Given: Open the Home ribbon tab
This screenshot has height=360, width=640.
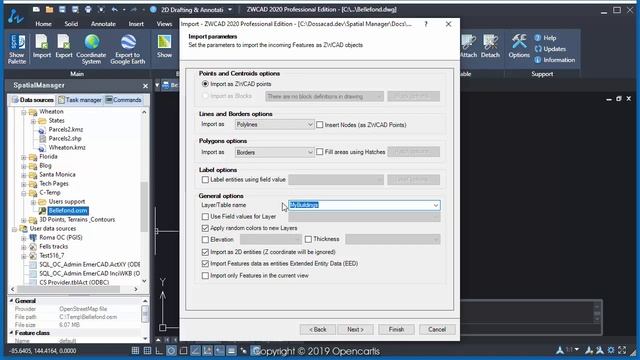Looking at the screenshot, I should click(x=43, y=24).
